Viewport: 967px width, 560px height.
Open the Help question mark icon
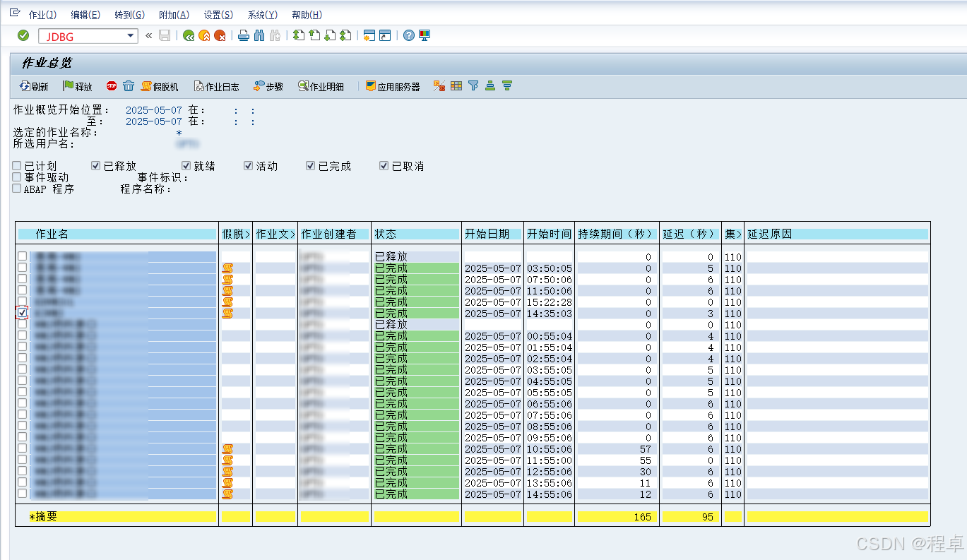409,35
